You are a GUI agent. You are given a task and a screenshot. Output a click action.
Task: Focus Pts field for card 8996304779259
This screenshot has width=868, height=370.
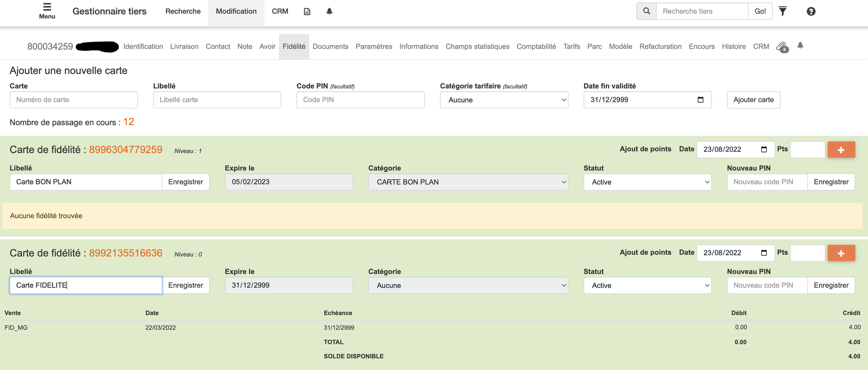click(808, 150)
